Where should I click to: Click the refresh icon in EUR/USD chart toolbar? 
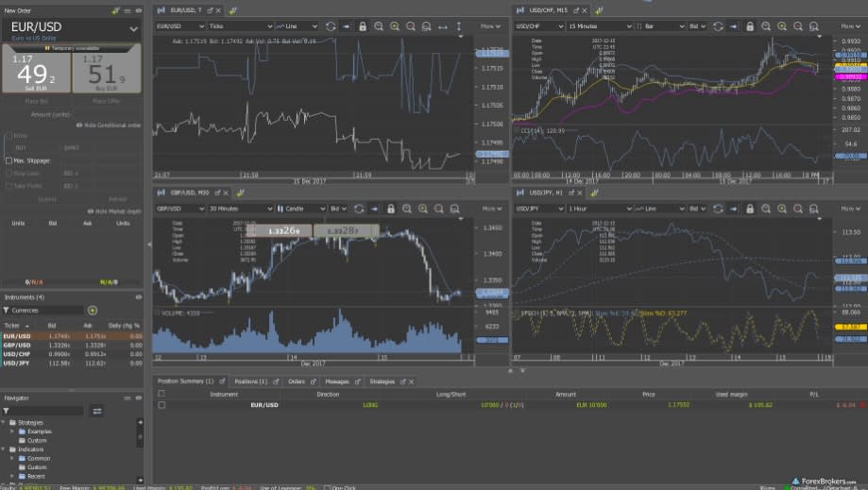pos(331,26)
